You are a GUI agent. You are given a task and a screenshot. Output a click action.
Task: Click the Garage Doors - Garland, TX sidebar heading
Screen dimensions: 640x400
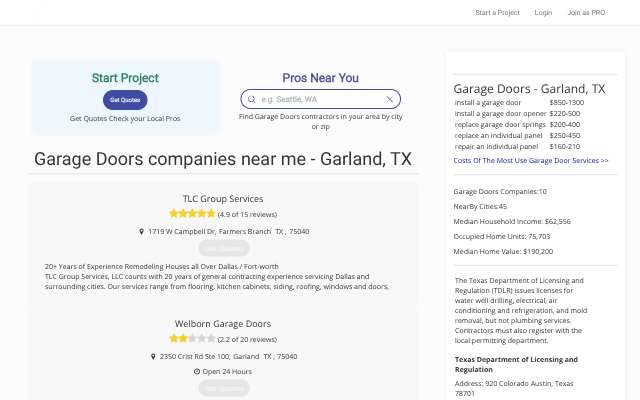(529, 89)
